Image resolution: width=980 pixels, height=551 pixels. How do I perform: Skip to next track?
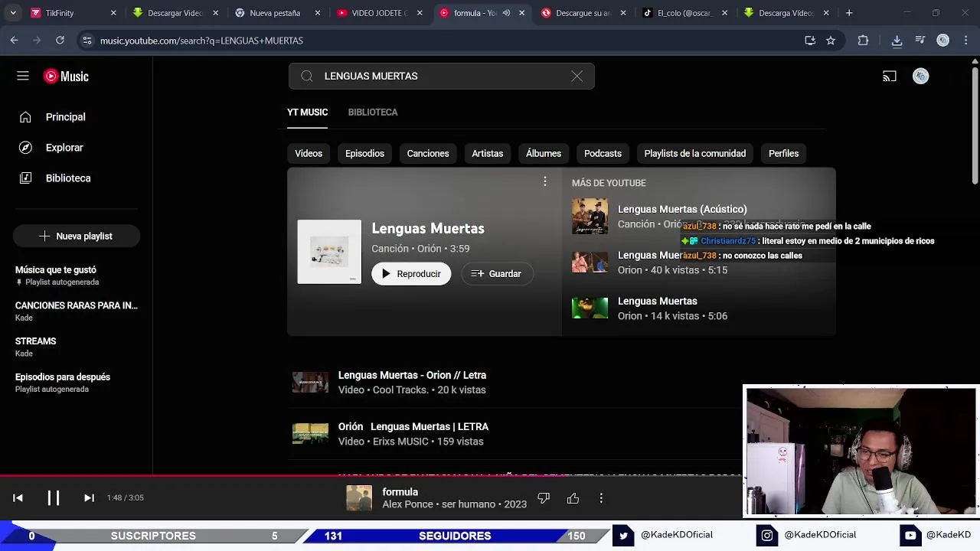coord(89,498)
